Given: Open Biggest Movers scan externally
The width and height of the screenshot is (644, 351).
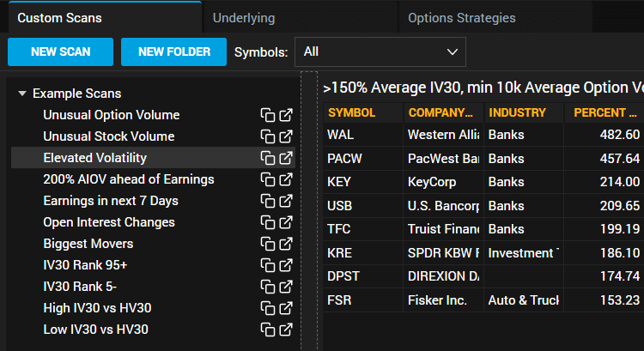Looking at the screenshot, I should 286,244.
